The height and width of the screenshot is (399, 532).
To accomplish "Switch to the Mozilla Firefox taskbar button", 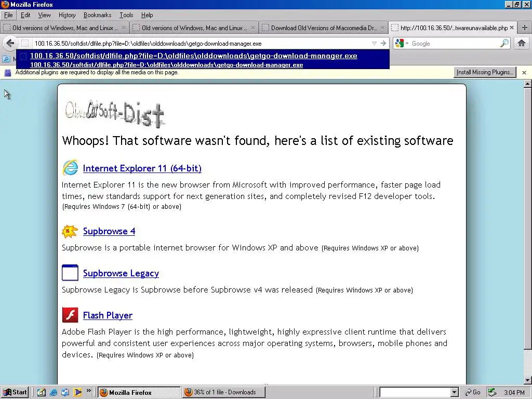I will pyautogui.click(x=139, y=393).
